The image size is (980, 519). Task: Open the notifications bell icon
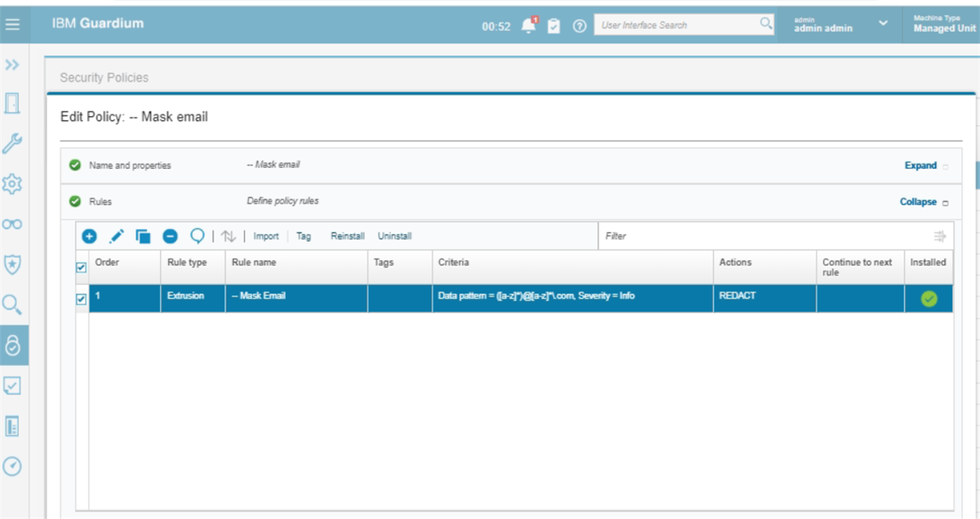(527, 24)
